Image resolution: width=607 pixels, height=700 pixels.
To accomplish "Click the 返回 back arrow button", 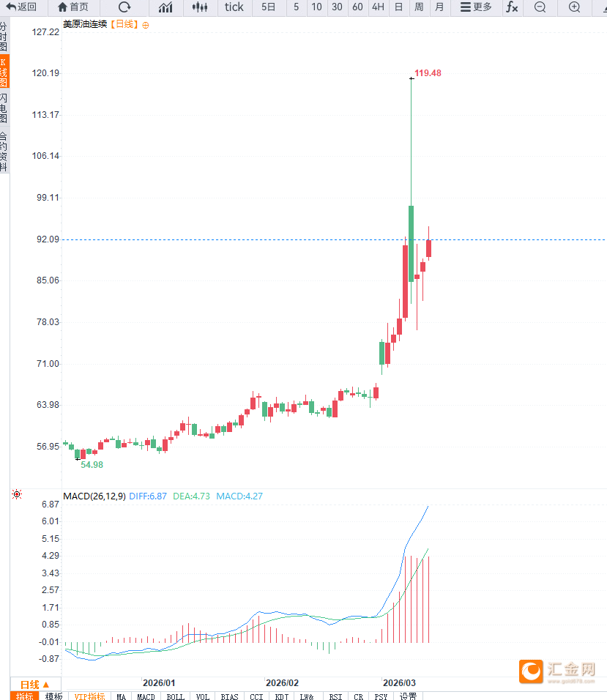I will point(21,7).
